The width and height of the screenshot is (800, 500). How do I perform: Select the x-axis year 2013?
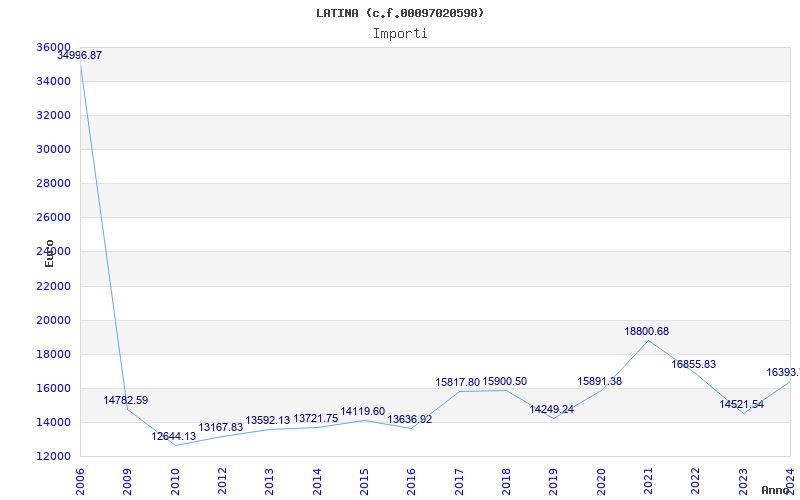[x=269, y=481]
